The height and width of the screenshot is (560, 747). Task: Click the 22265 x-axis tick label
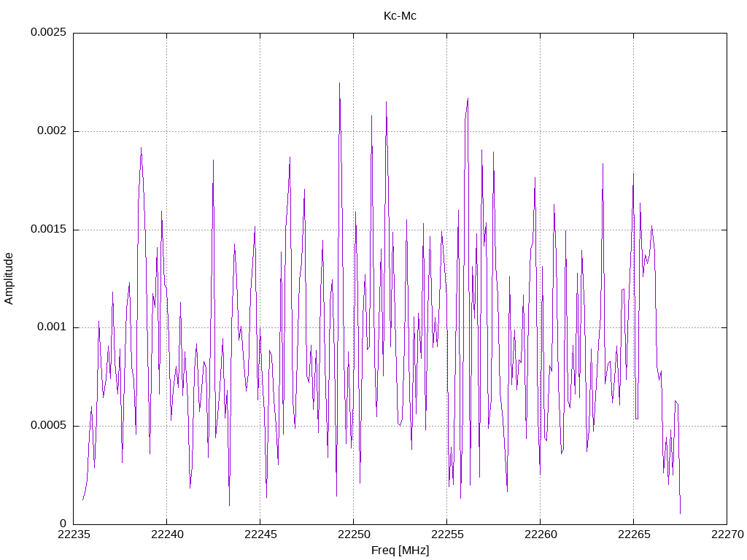click(634, 534)
